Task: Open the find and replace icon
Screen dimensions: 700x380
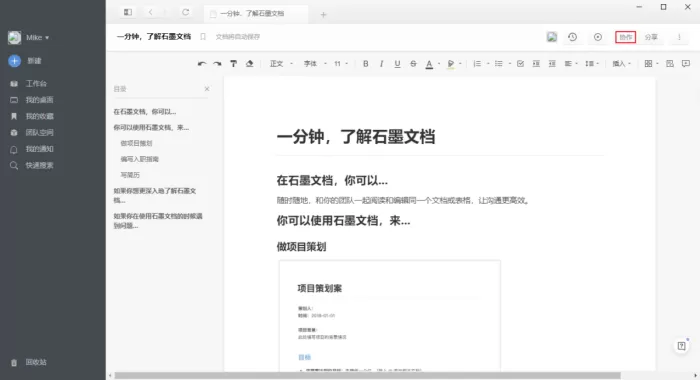Action: pos(670,64)
